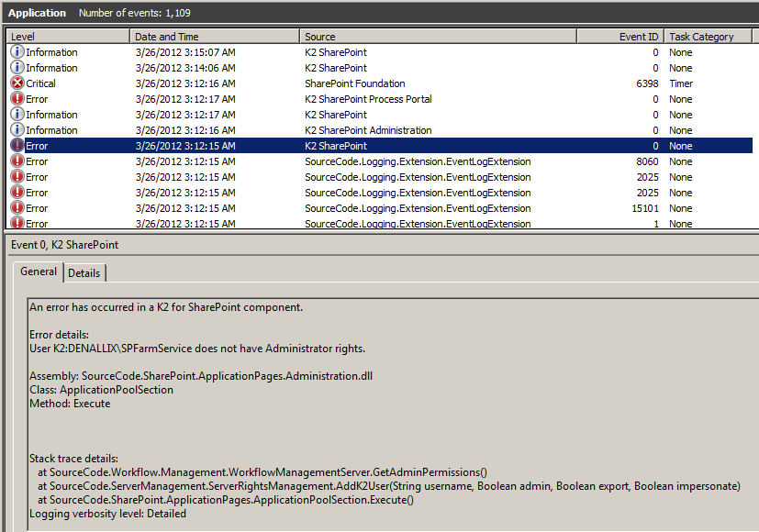759x532 pixels.
Task: Click the Assembly Administration.dll line
Action: (x=201, y=376)
